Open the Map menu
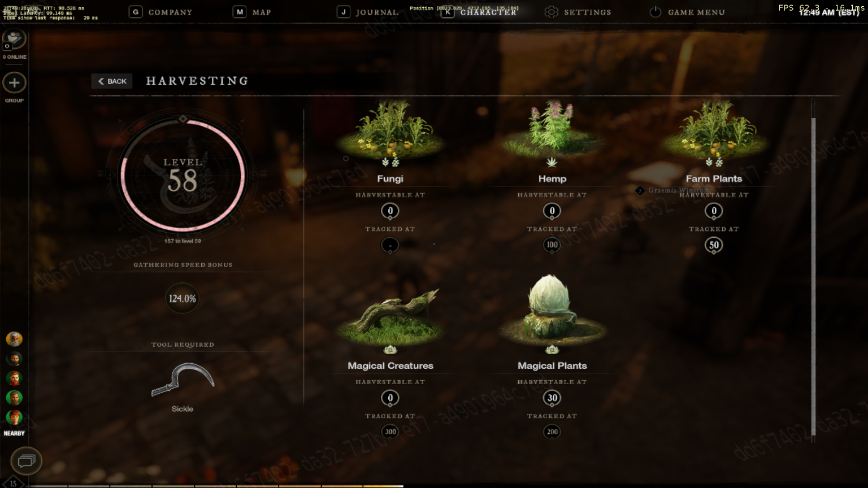Screen dimensions: 868x488 [x=253, y=12]
